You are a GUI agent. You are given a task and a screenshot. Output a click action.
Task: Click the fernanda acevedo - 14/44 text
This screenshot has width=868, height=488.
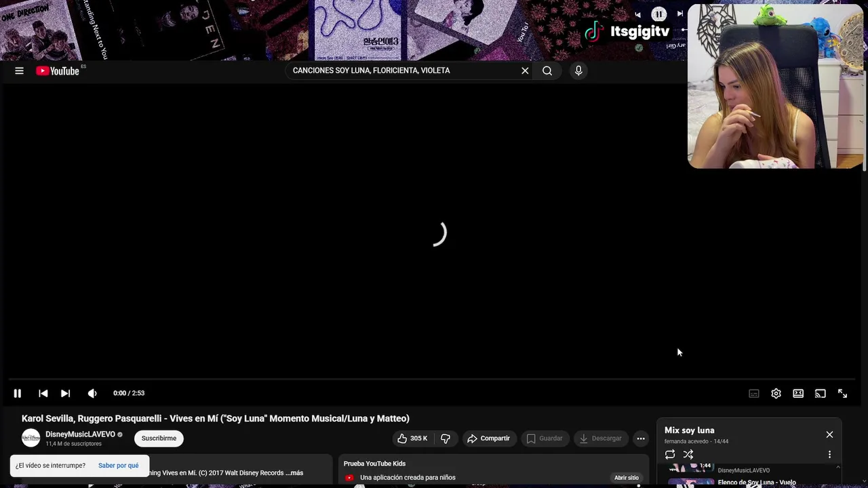tap(696, 442)
